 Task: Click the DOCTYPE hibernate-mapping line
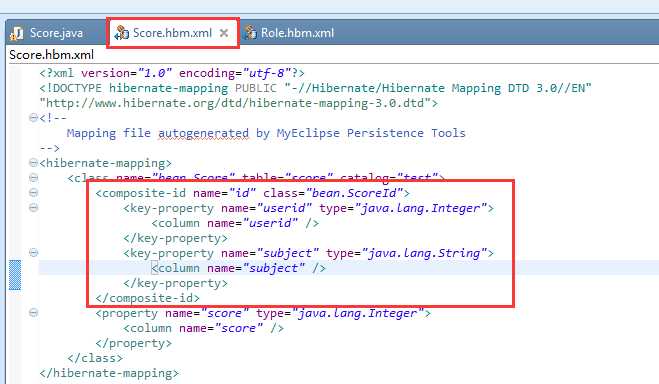coord(316,88)
